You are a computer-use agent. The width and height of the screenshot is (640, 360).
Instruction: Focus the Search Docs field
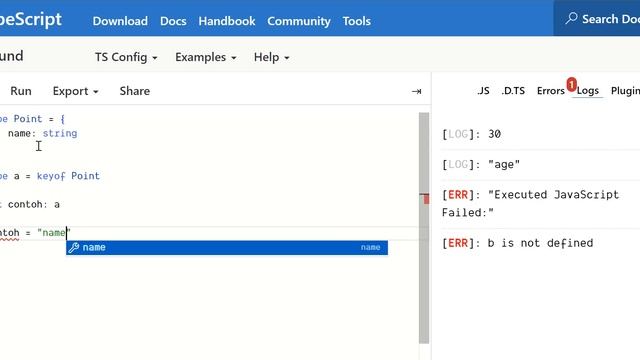click(597, 18)
